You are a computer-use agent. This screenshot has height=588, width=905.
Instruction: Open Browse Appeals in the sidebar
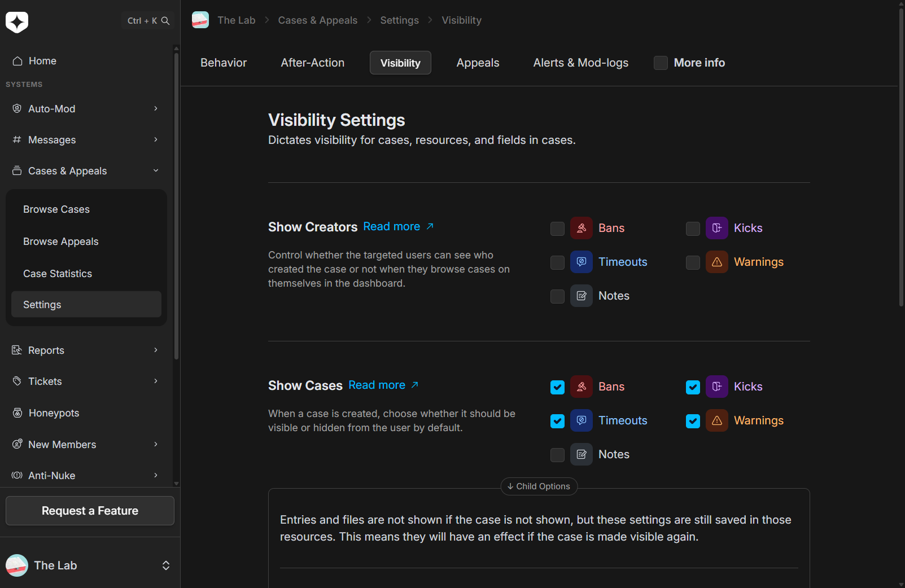pos(86,242)
